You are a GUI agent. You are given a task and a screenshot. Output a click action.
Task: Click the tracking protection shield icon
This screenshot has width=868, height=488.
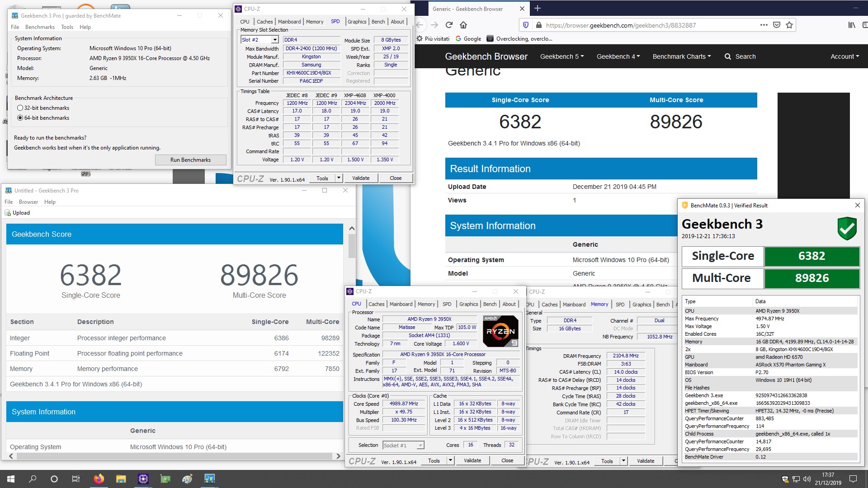coord(525,25)
